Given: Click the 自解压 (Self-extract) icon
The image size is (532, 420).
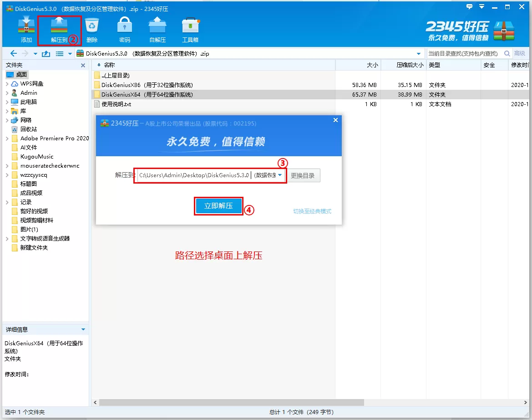Looking at the screenshot, I should 157,29.
